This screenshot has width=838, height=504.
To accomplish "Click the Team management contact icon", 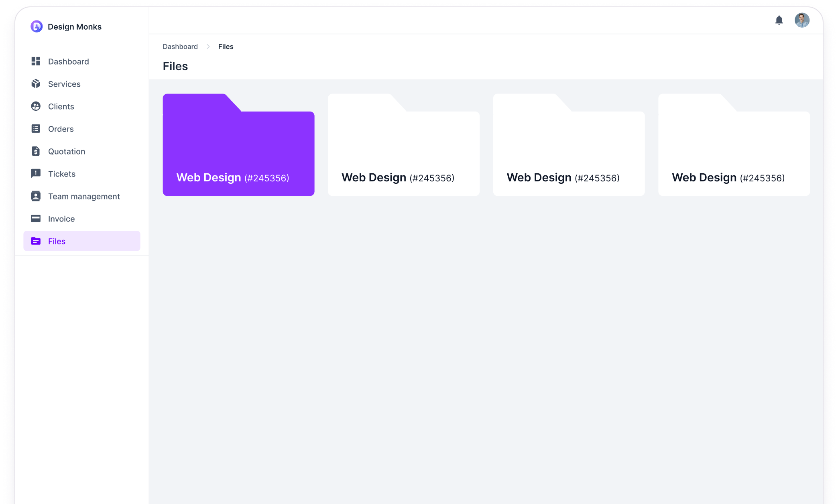I will tap(36, 196).
